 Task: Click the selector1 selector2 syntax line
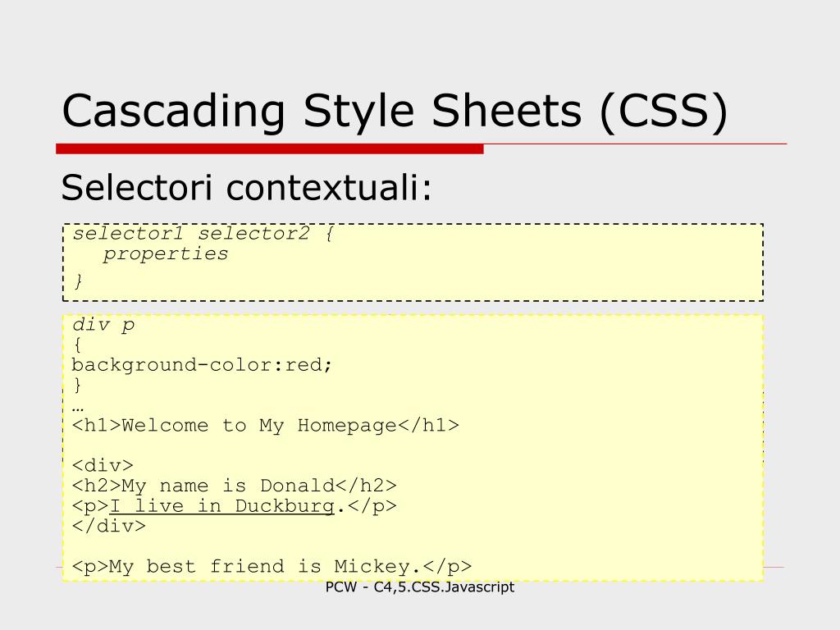pos(203,234)
